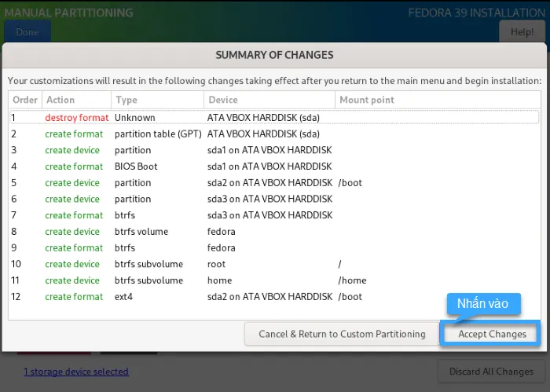Sort by the Type column header
This screenshot has width=550, height=392.
157,100
